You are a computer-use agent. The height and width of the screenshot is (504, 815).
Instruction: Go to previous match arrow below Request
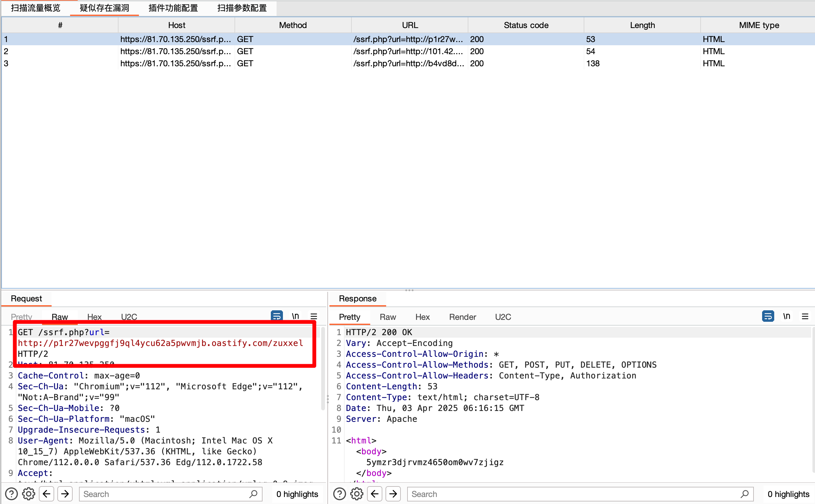pos(47,494)
